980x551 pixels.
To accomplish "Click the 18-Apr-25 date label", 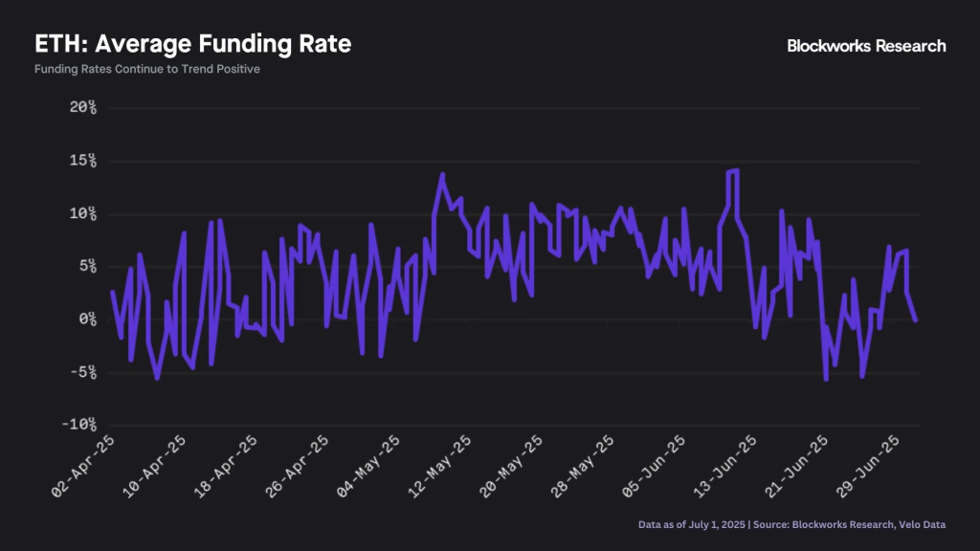I will coord(226,467).
